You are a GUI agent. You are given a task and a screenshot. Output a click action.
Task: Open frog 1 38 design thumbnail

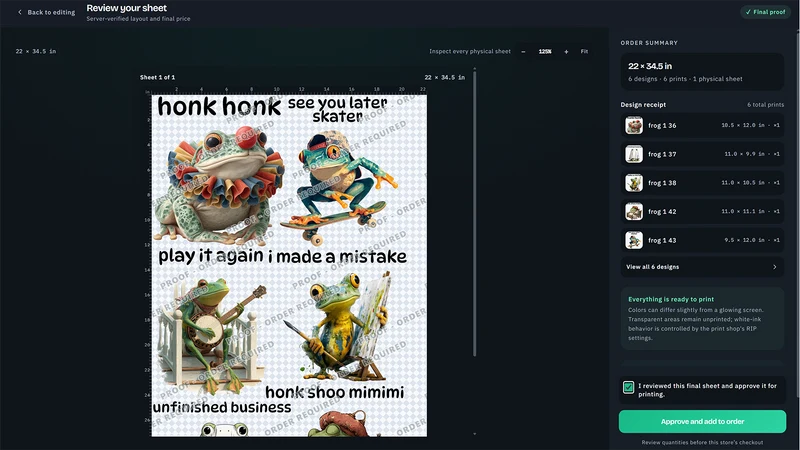[x=634, y=183]
